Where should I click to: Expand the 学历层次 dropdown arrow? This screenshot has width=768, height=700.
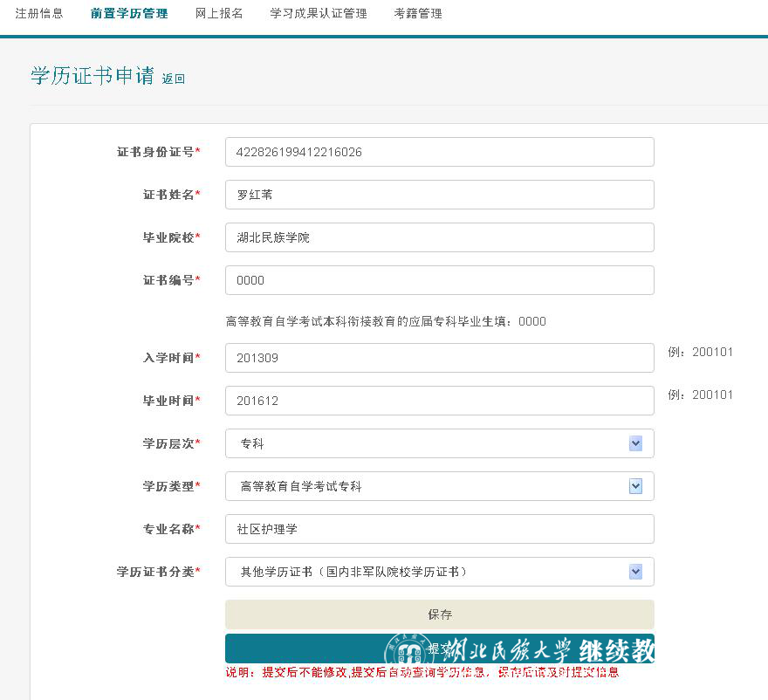(635, 443)
